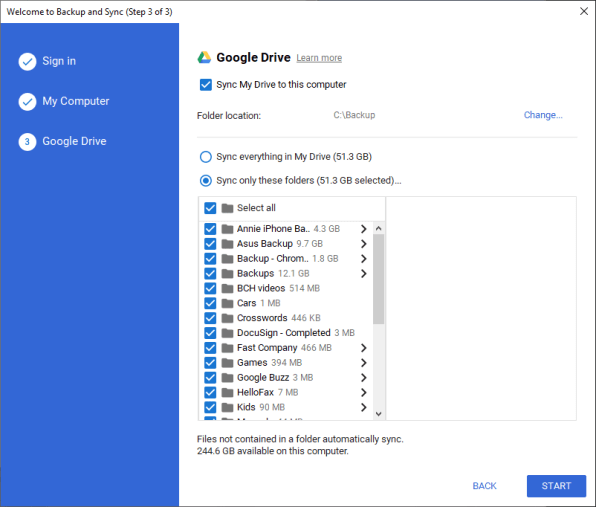The image size is (596, 507).
Task: Click the Google Drive logo icon
Action: pyautogui.click(x=204, y=58)
